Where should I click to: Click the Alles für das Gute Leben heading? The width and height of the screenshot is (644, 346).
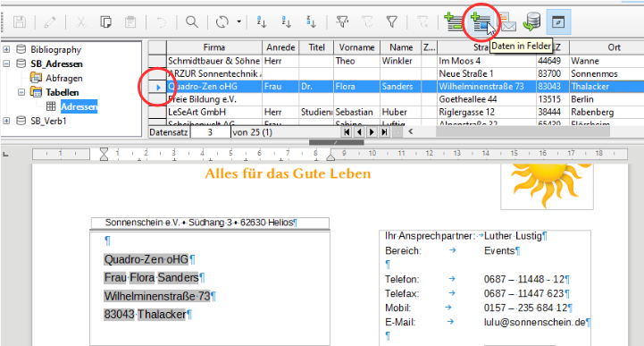[x=288, y=173]
